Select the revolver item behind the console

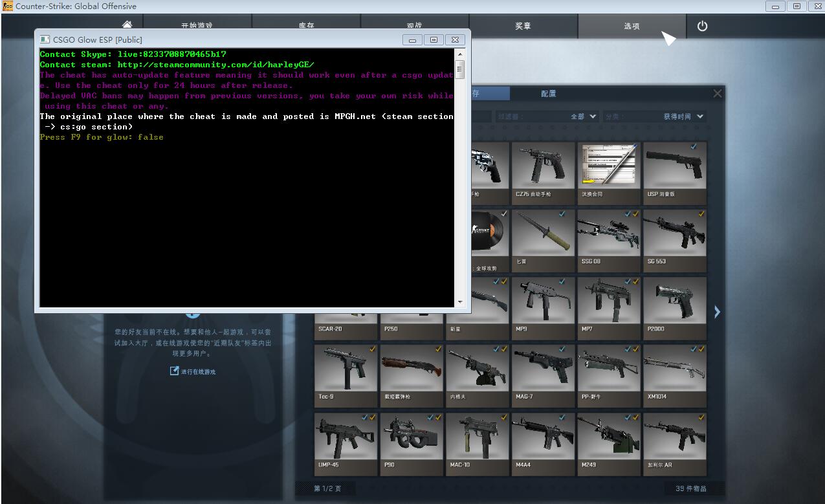490,173
